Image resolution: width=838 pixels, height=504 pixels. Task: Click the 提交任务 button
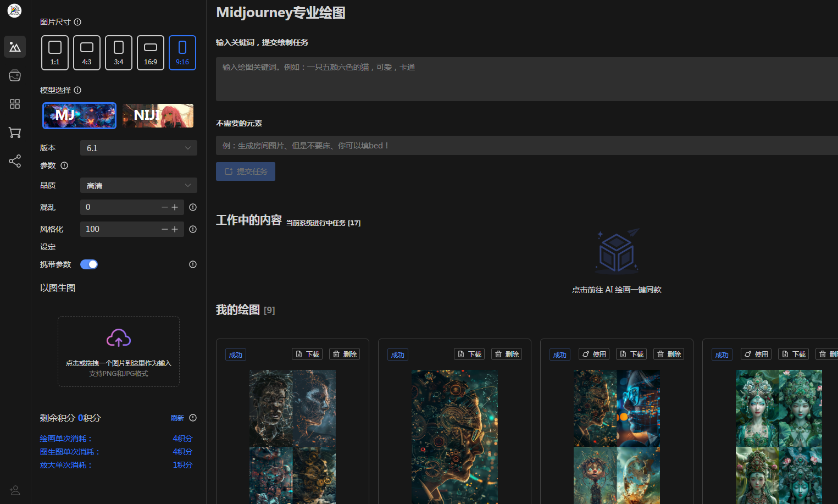click(246, 171)
